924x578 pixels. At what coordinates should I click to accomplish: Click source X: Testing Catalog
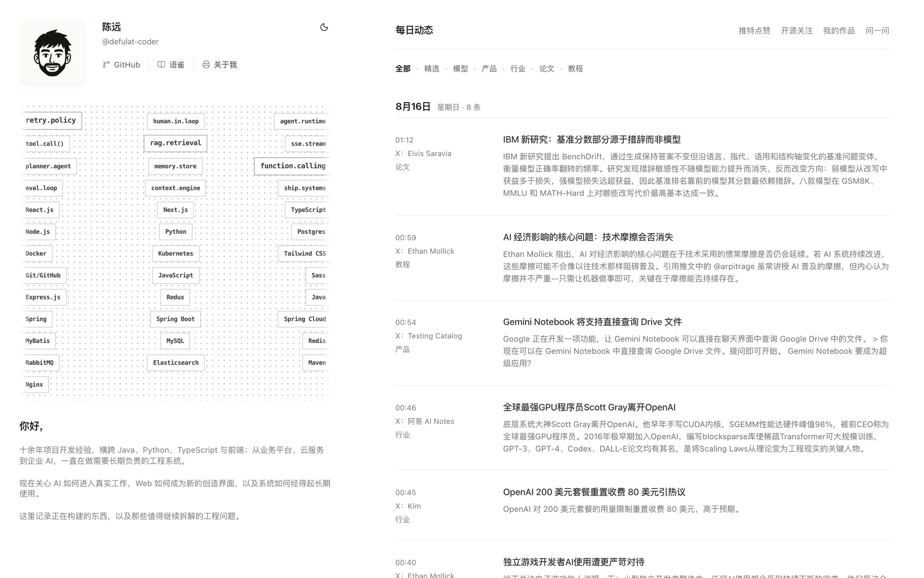click(x=429, y=336)
